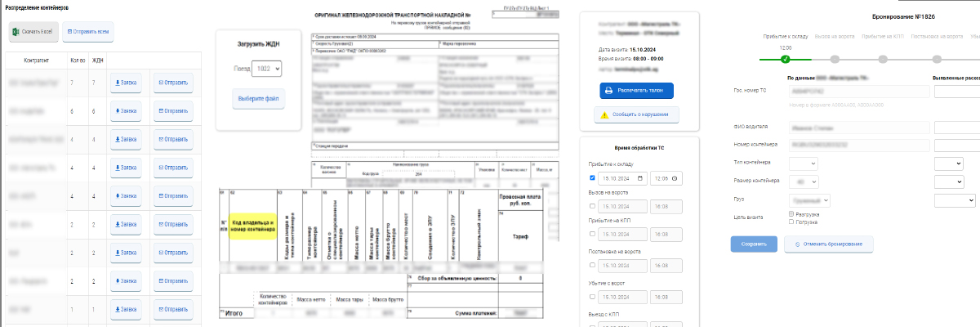This screenshot has height=327, width=980.
Task: Click the Прибытие на КПП time field
Action: (x=666, y=235)
